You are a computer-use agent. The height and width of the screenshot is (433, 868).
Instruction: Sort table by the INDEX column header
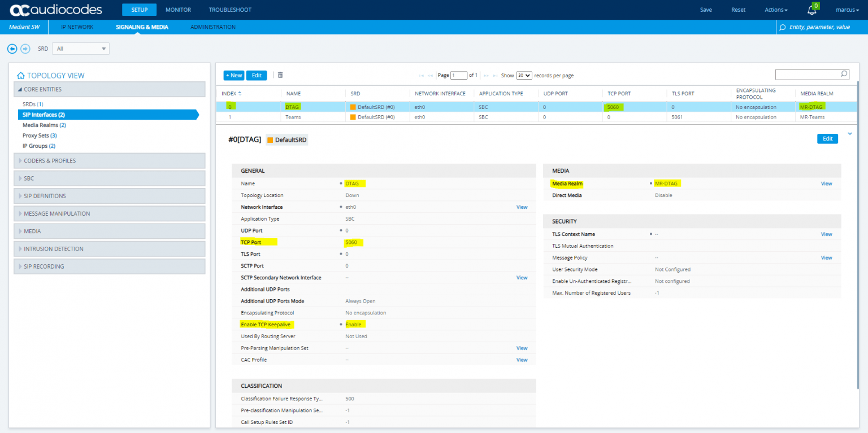[x=230, y=93]
